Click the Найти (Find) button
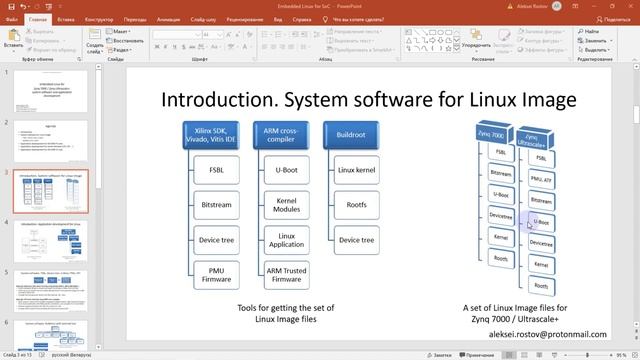 [588, 31]
